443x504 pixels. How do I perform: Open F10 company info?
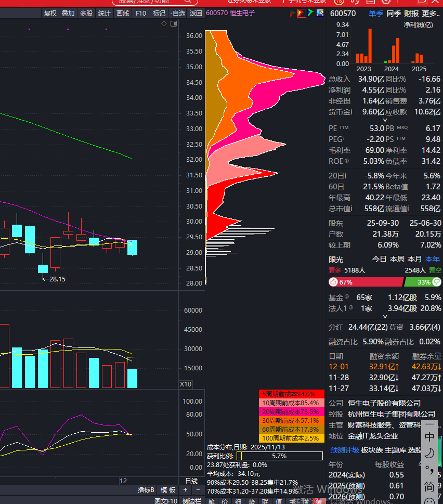coord(141,13)
